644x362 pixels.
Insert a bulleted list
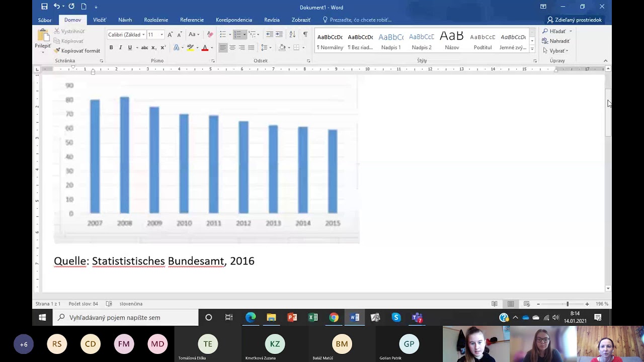[x=223, y=34]
